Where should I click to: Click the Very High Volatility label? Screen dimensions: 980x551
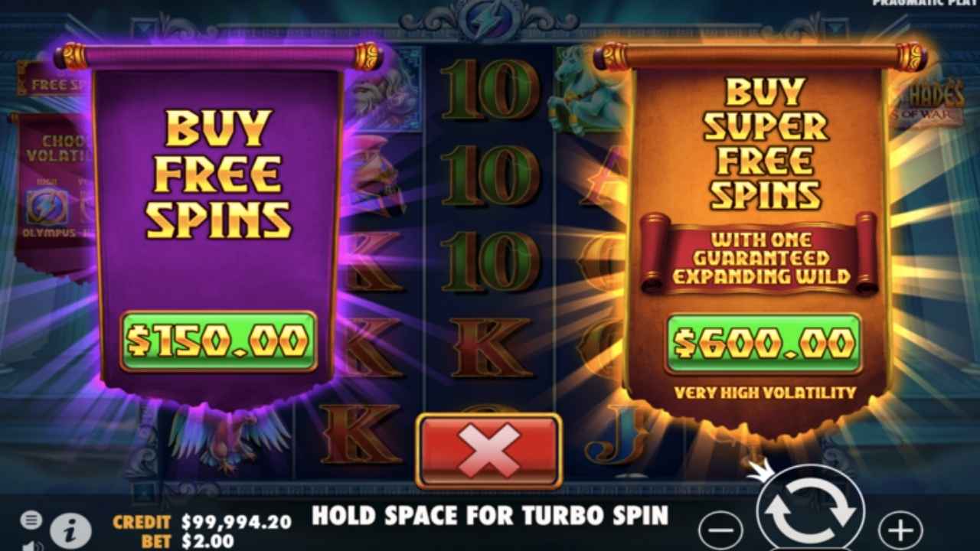coord(764,393)
